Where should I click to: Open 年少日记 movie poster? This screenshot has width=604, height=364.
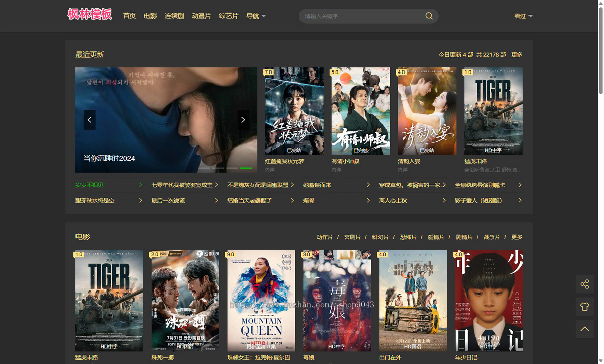(489, 301)
